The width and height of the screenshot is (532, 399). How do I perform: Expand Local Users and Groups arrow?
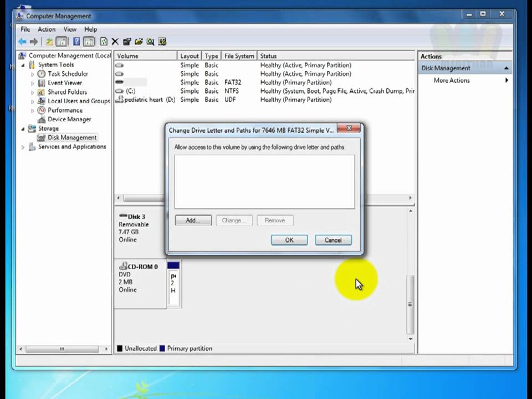point(33,101)
